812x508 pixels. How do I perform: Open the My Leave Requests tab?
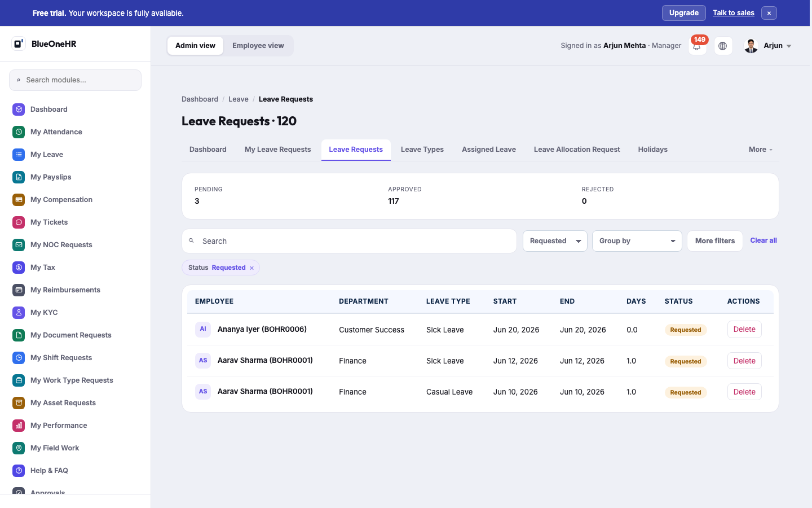tap(278, 150)
